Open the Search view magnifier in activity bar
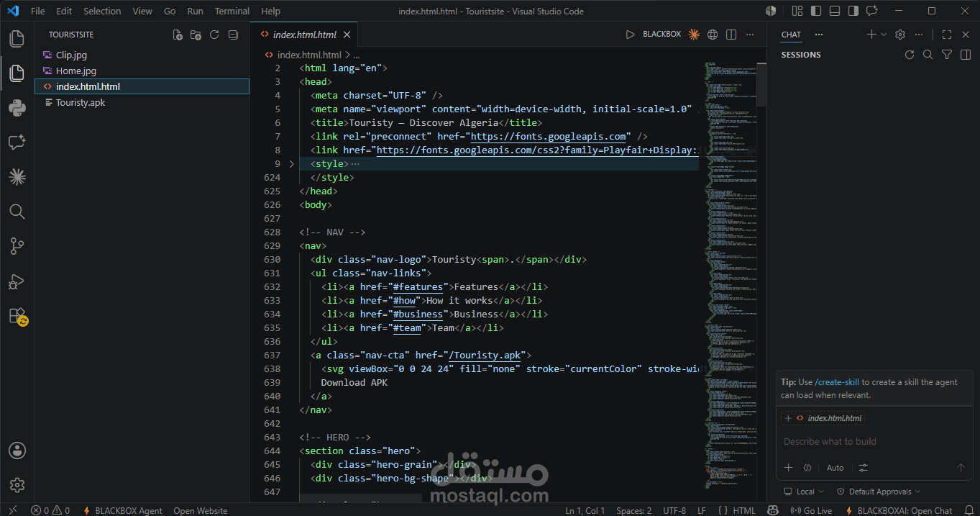Screen dimensions: 980x516 (x=17, y=212)
